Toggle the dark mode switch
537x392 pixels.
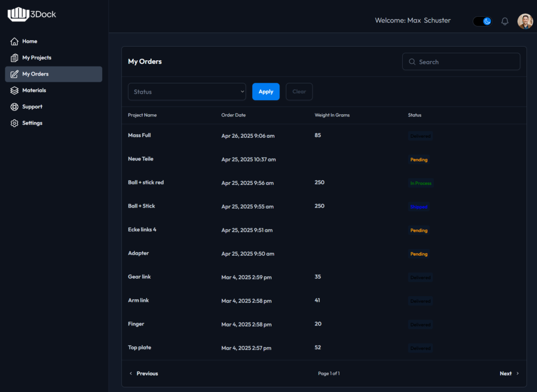click(x=482, y=21)
